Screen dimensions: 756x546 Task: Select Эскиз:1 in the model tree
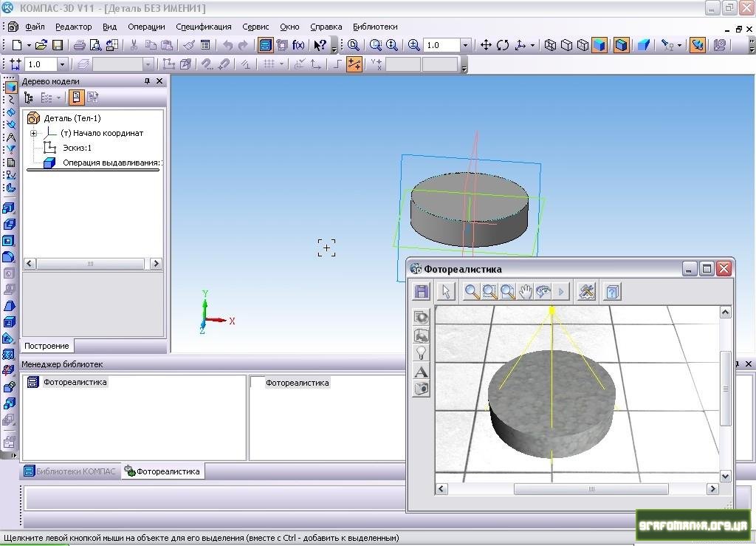coord(77,148)
